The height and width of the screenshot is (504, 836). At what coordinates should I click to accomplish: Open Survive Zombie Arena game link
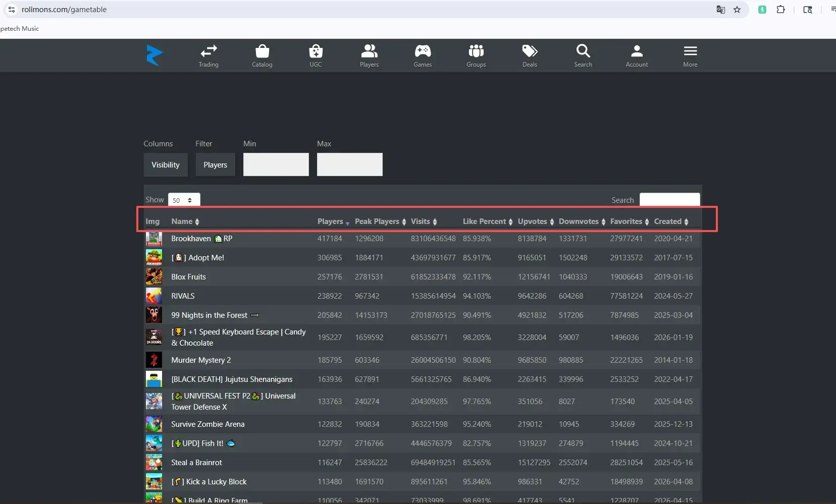tap(207, 424)
